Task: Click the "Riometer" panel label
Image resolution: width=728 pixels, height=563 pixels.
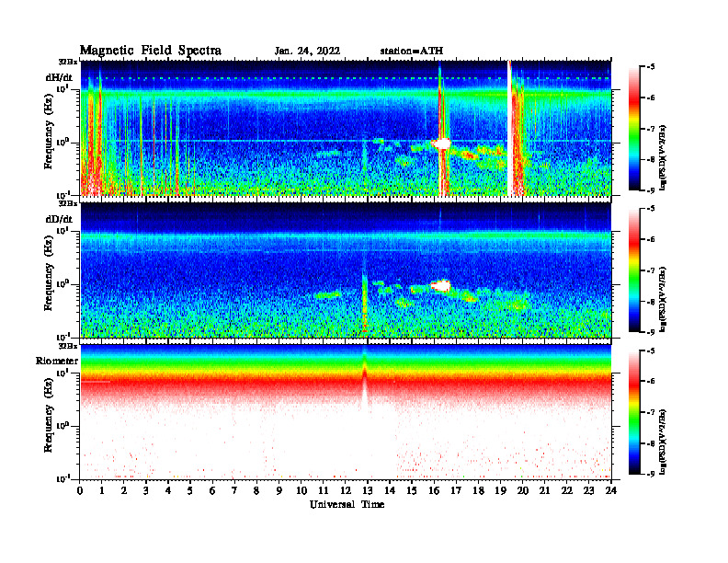Action: (x=57, y=361)
